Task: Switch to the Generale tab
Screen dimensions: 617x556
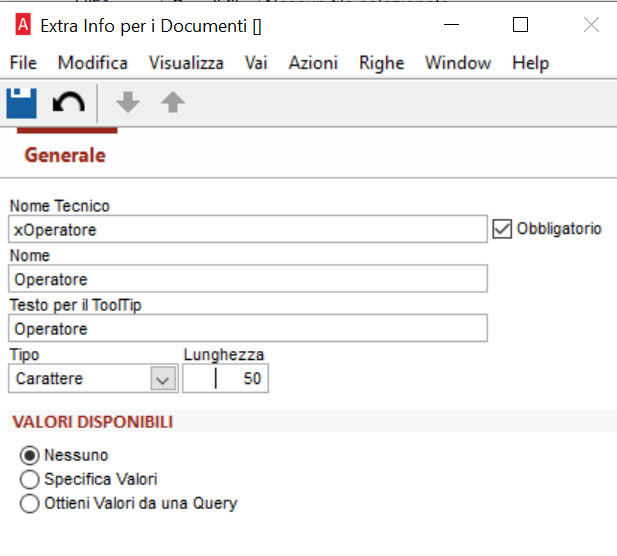Action: pos(65,155)
